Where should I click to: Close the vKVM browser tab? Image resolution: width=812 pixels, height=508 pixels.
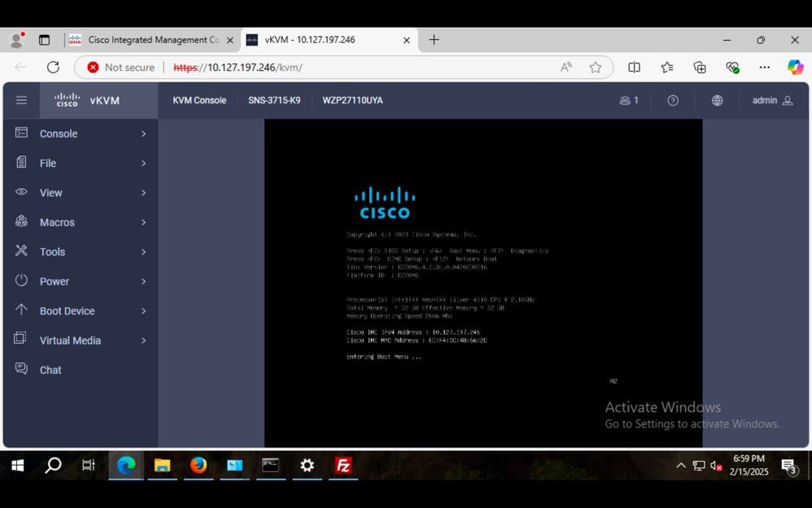(x=407, y=40)
